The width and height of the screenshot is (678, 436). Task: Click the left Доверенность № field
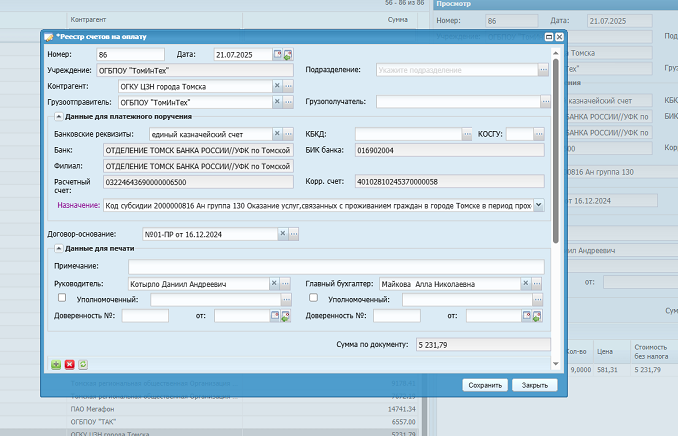pos(145,316)
